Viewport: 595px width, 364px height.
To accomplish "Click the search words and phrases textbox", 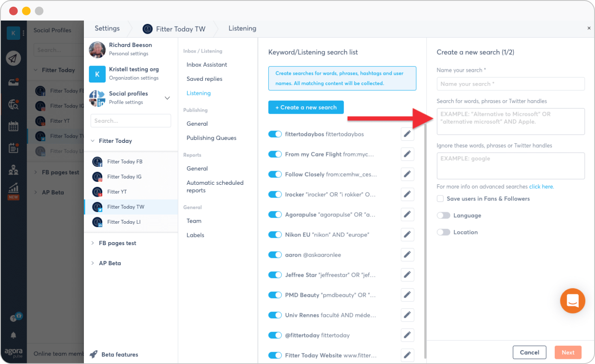I will click(x=511, y=121).
